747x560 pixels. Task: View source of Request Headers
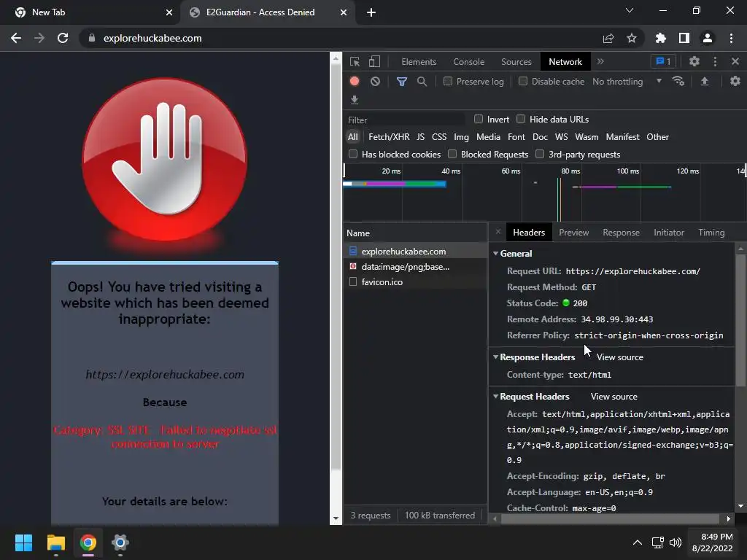point(614,396)
